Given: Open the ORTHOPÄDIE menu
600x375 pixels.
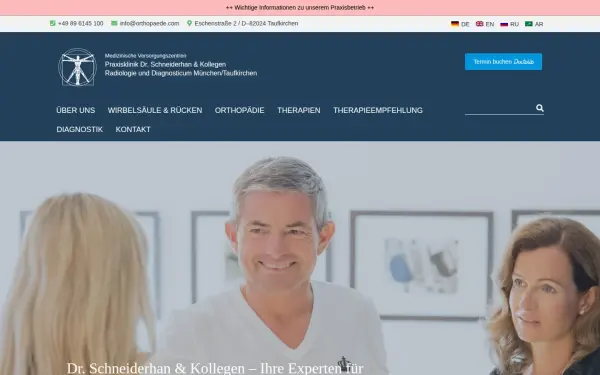Looking at the screenshot, I should (x=240, y=110).
